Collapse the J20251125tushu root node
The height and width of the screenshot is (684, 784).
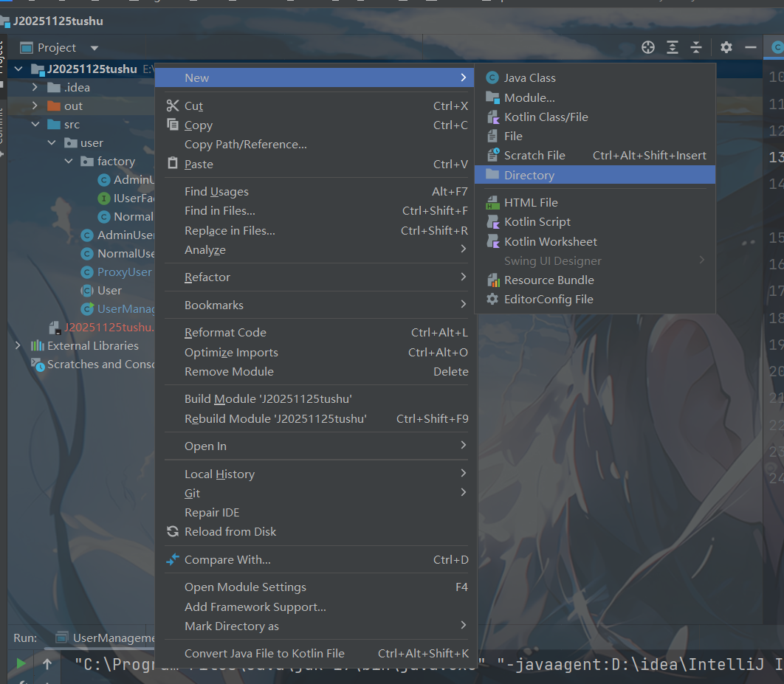[x=18, y=69]
